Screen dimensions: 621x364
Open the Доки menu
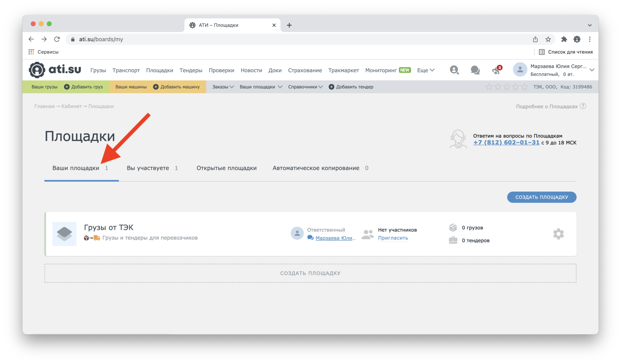point(275,70)
